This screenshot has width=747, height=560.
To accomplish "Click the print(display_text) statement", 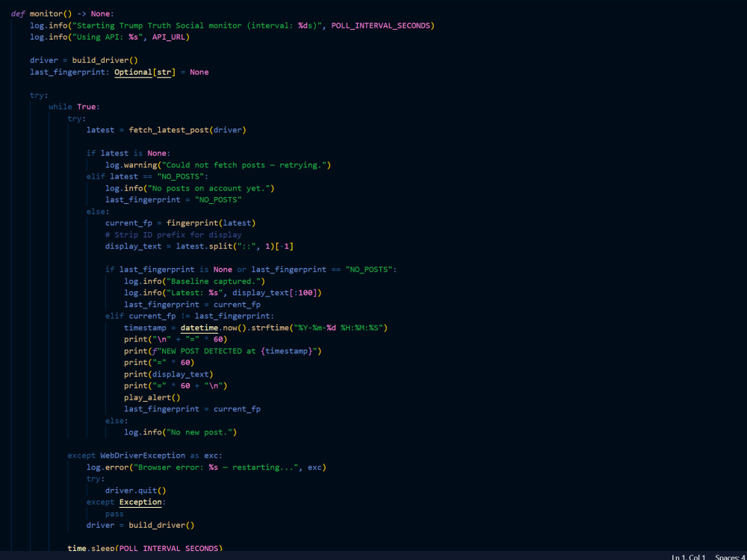I will (169, 374).
